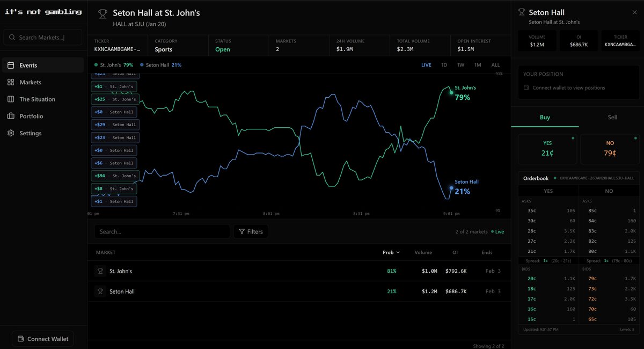Click the Events calendar icon
The image size is (644, 349).
click(x=11, y=65)
